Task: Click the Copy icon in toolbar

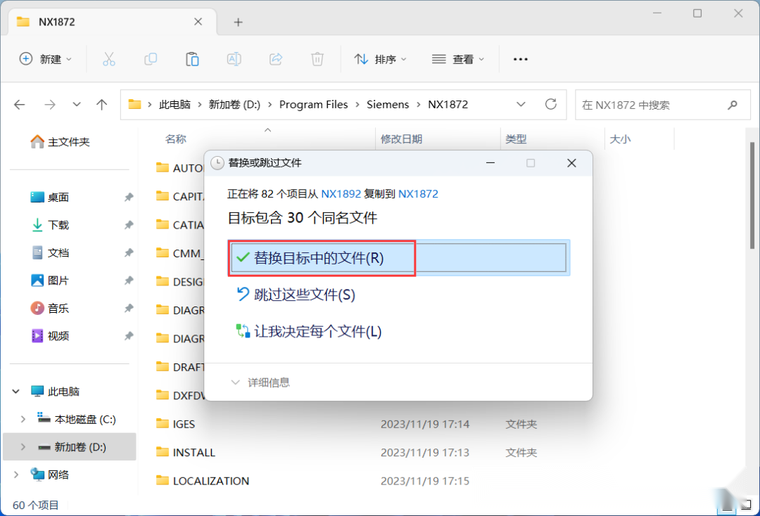Action: click(150, 59)
